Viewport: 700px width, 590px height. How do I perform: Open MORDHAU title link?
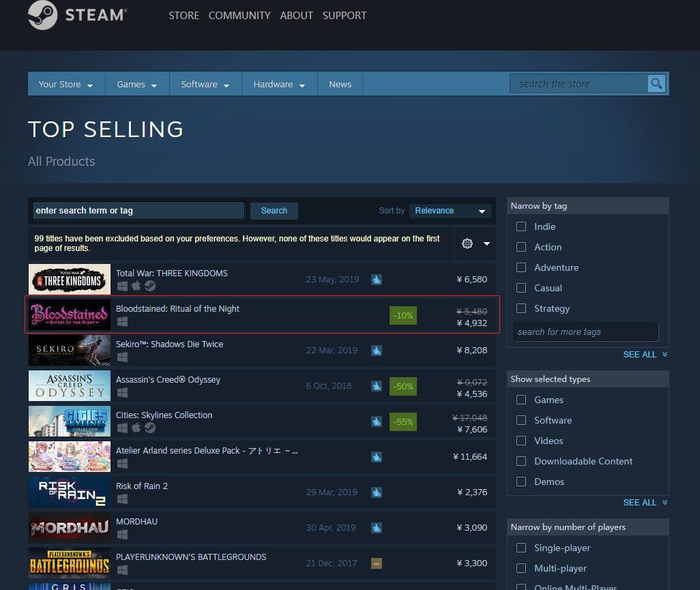click(x=136, y=521)
